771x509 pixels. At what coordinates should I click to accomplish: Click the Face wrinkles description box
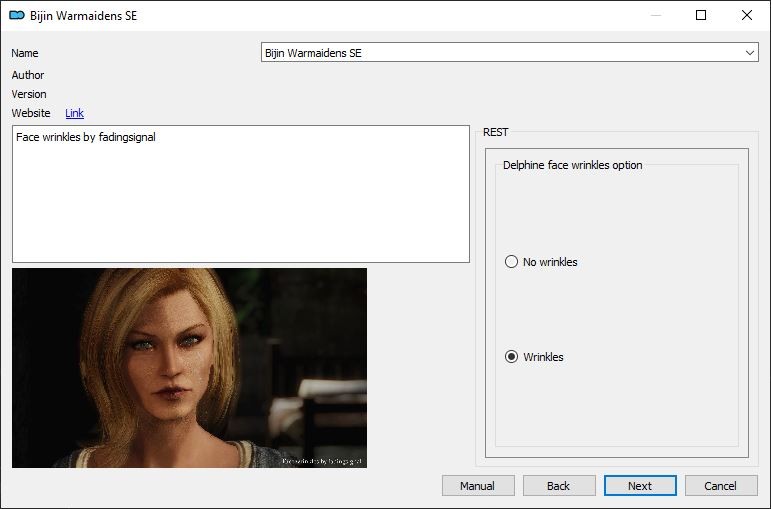coord(241,194)
